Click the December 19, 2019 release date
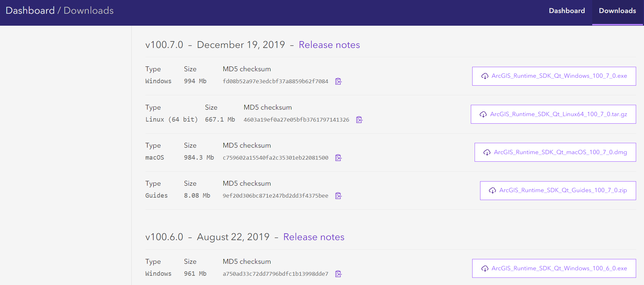644x285 pixels. [241, 45]
